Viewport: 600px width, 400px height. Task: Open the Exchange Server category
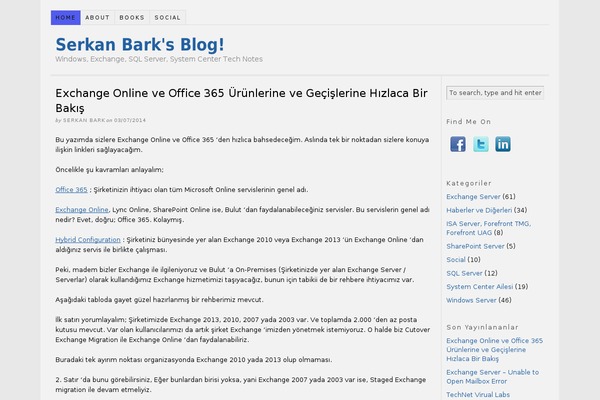pos(473,197)
